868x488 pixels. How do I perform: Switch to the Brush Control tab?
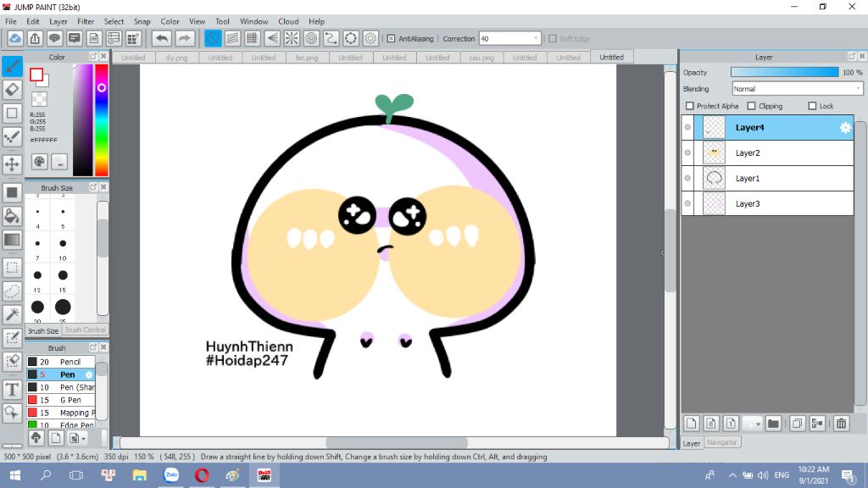click(85, 330)
